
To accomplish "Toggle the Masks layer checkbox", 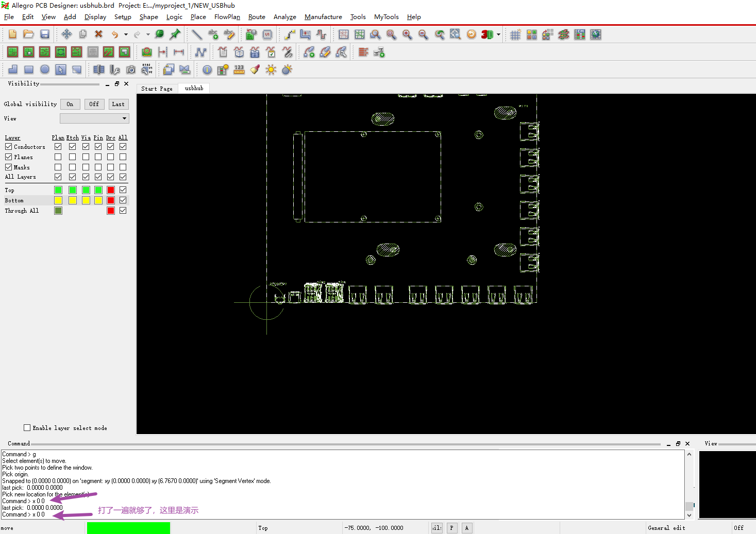I will click(8, 167).
